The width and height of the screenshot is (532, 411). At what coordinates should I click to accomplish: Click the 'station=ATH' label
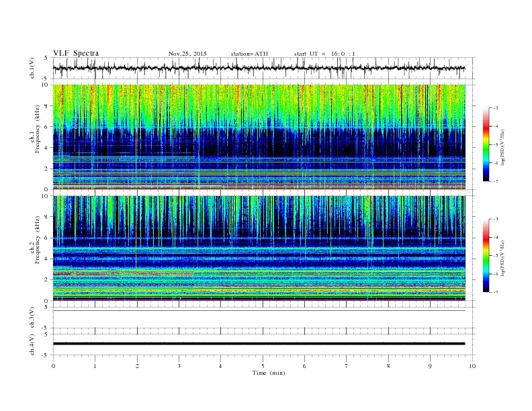pyautogui.click(x=249, y=54)
